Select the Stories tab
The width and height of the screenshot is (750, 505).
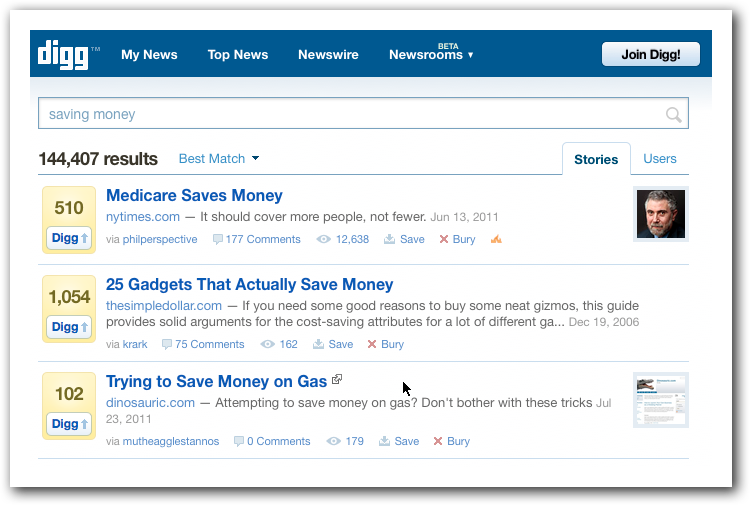[x=596, y=159]
